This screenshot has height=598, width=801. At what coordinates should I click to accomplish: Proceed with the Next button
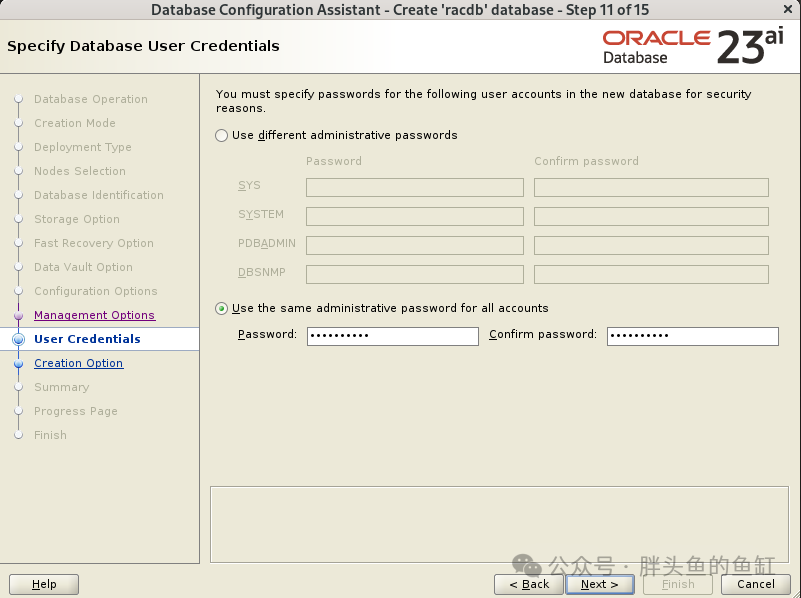(600, 584)
